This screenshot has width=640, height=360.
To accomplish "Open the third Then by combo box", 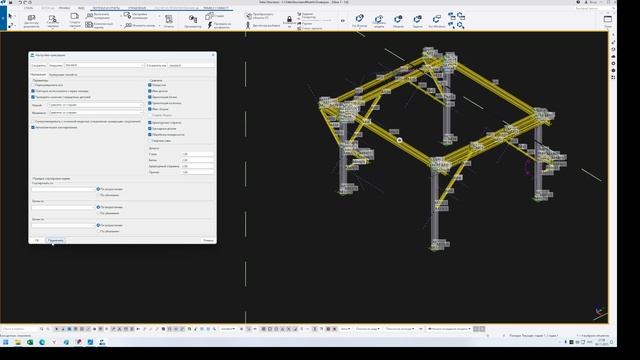I will pos(63,225).
